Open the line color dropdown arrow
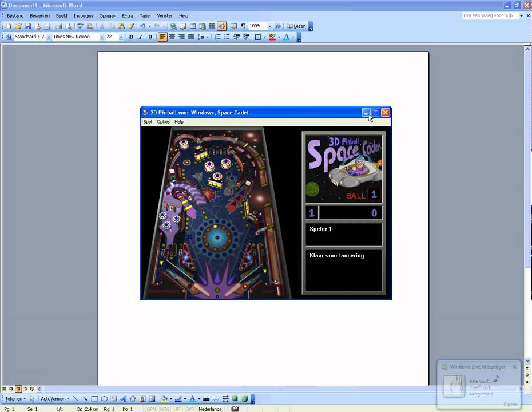The height and width of the screenshot is (412, 532). (x=185, y=399)
